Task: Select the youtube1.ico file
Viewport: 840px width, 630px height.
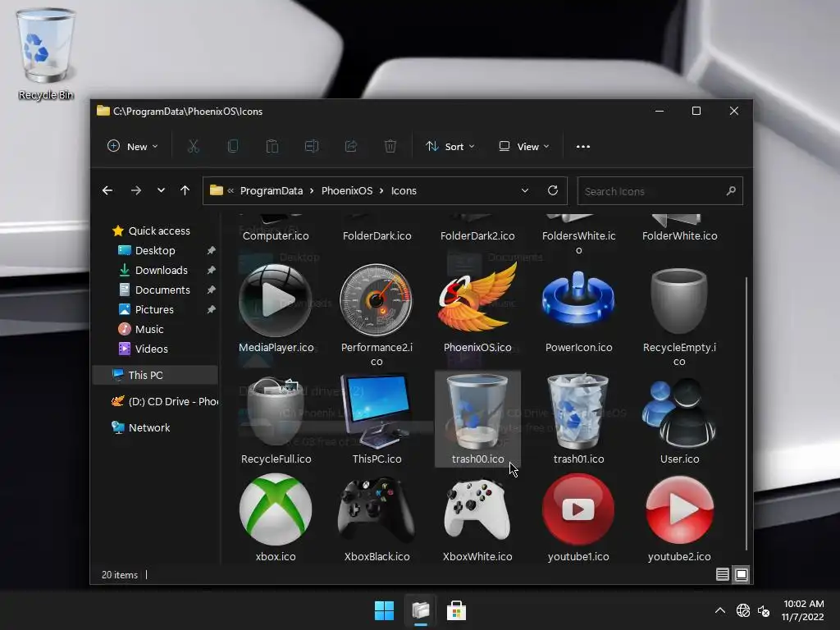Action: point(578,517)
